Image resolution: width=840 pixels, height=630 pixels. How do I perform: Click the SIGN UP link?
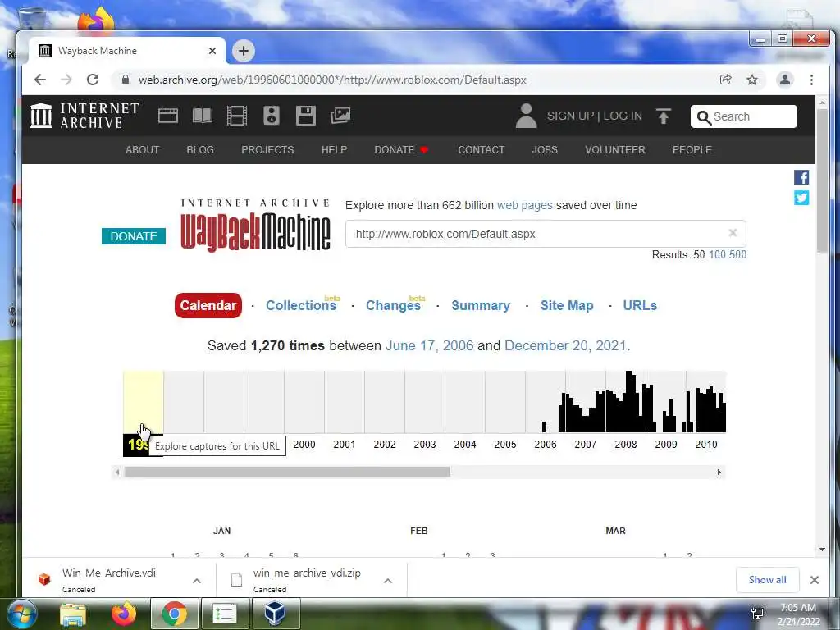coord(570,116)
